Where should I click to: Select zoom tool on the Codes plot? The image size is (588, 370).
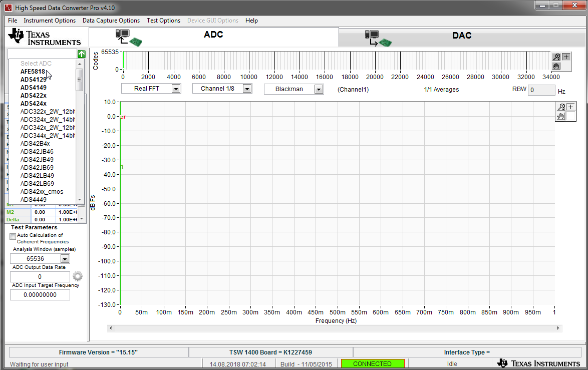pos(556,57)
